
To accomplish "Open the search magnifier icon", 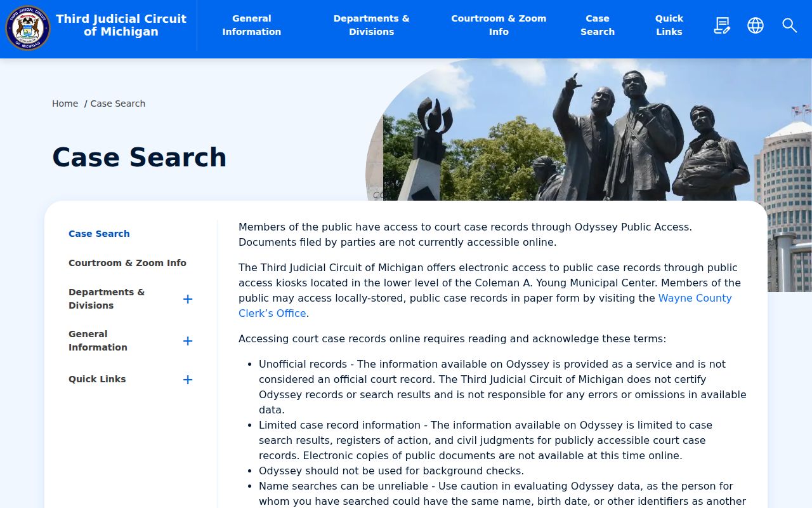I will pyautogui.click(x=789, y=25).
